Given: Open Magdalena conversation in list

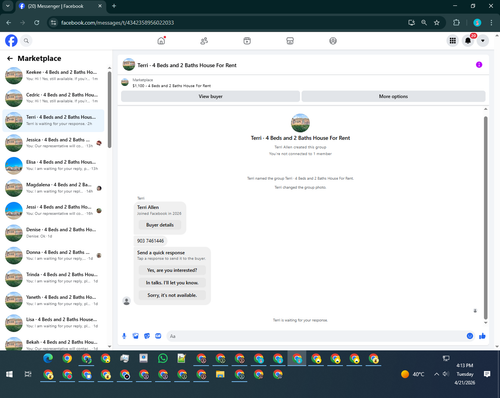Looking at the screenshot, I should (53, 188).
